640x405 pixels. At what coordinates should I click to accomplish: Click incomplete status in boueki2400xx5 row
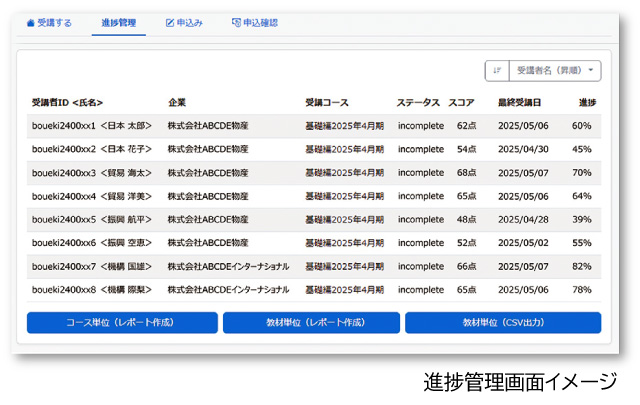tap(421, 220)
